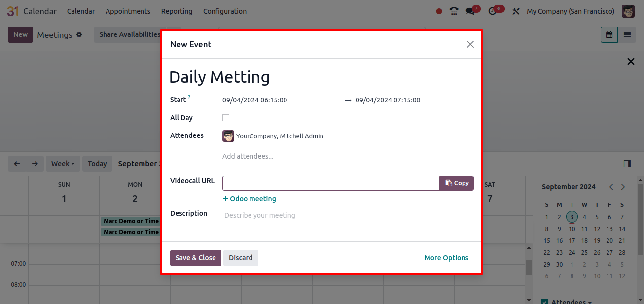Save & Close the new event
Screen dimensions: 644x304
click(x=196, y=258)
